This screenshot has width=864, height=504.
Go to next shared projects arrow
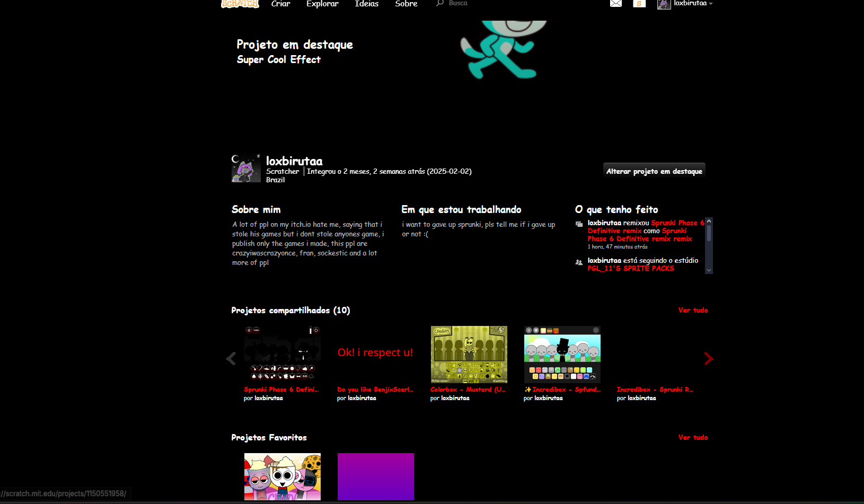(709, 359)
